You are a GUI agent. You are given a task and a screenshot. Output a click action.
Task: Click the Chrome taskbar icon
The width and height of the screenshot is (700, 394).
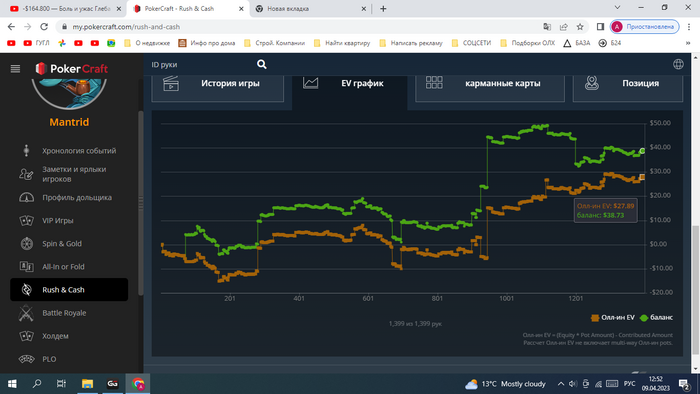(138, 384)
